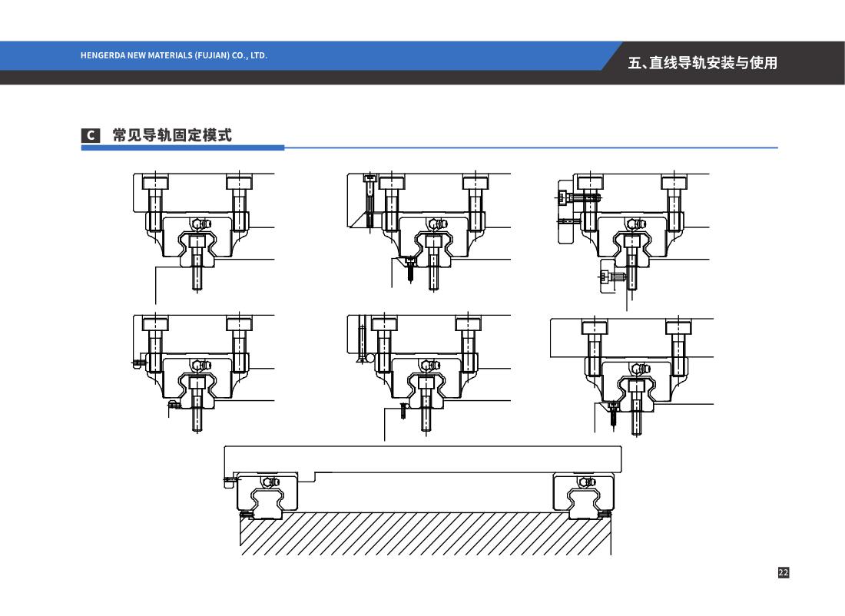Click the HENGERDA NEW MATERIALS company name
This screenshot has width=845, height=616.
tap(174, 56)
